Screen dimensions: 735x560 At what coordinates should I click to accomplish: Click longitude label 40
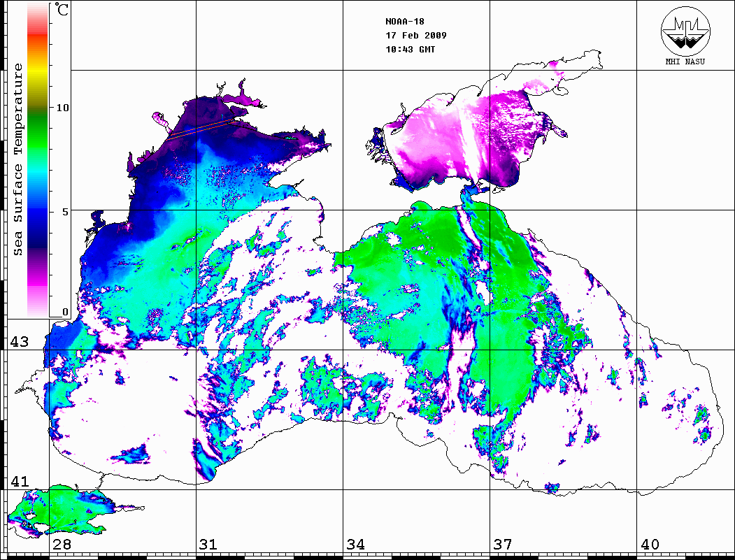click(x=650, y=545)
